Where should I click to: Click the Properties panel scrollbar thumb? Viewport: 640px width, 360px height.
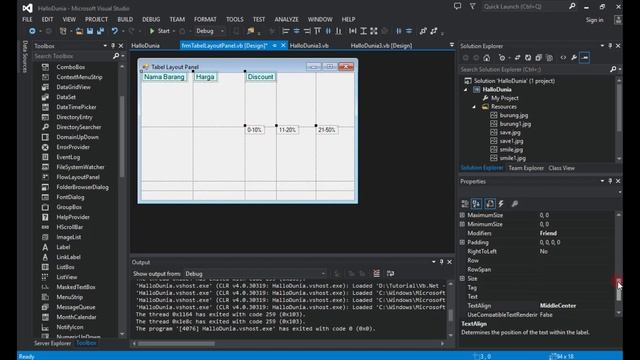coord(619,291)
